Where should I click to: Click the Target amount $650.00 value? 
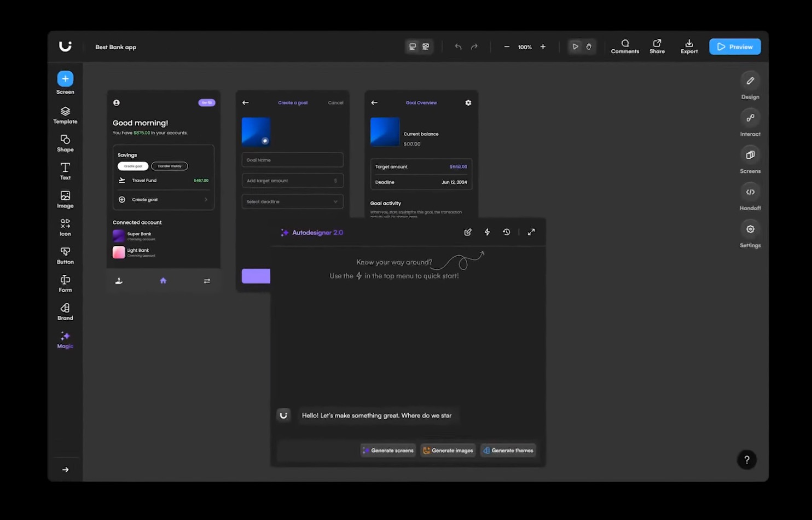pyautogui.click(x=458, y=167)
